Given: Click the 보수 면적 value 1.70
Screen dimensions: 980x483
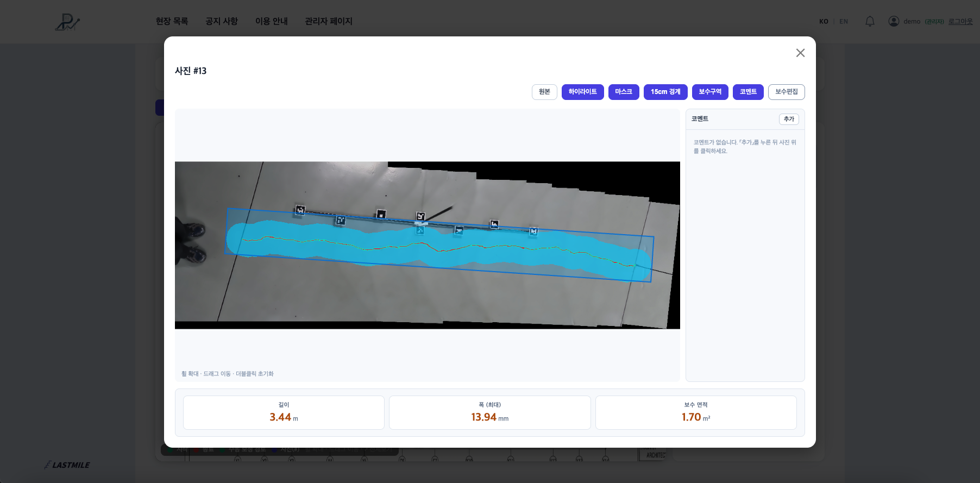Looking at the screenshot, I should (691, 417).
